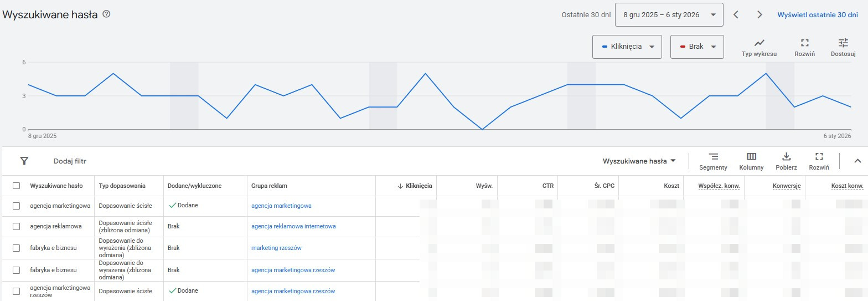
Task: Open the Kolumny columns icon
Action: 751,157
